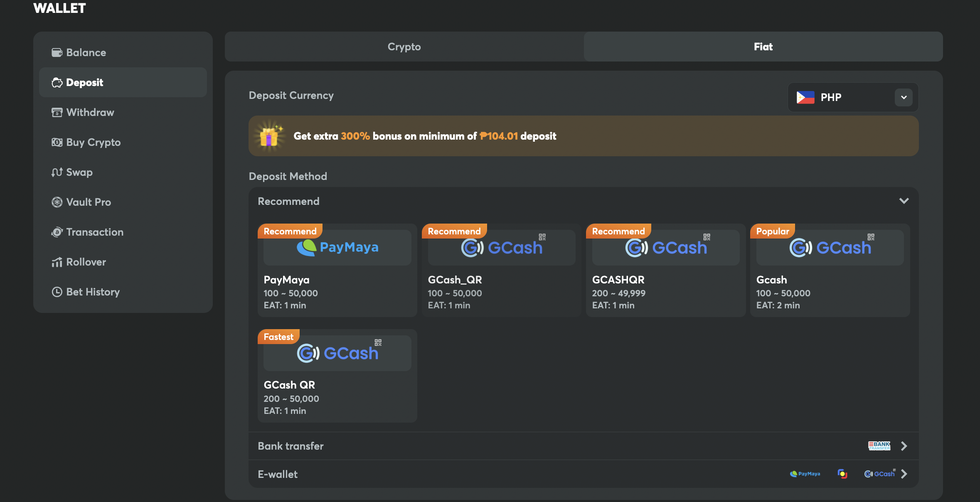980x502 pixels.
Task: Click the Popular badge on Gcash card
Action: pos(773,231)
